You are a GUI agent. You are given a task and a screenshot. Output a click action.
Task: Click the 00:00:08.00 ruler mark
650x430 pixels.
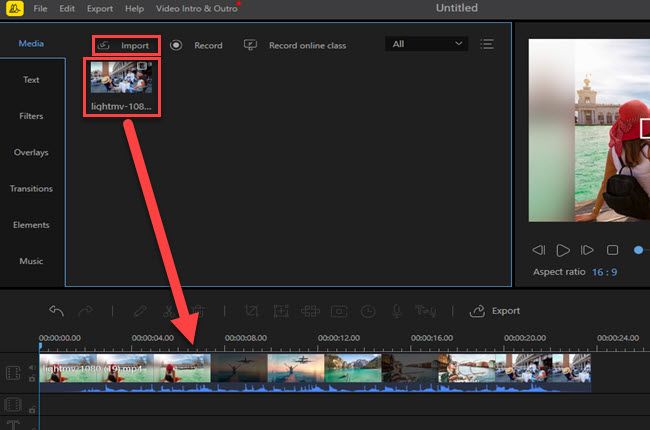245,338
